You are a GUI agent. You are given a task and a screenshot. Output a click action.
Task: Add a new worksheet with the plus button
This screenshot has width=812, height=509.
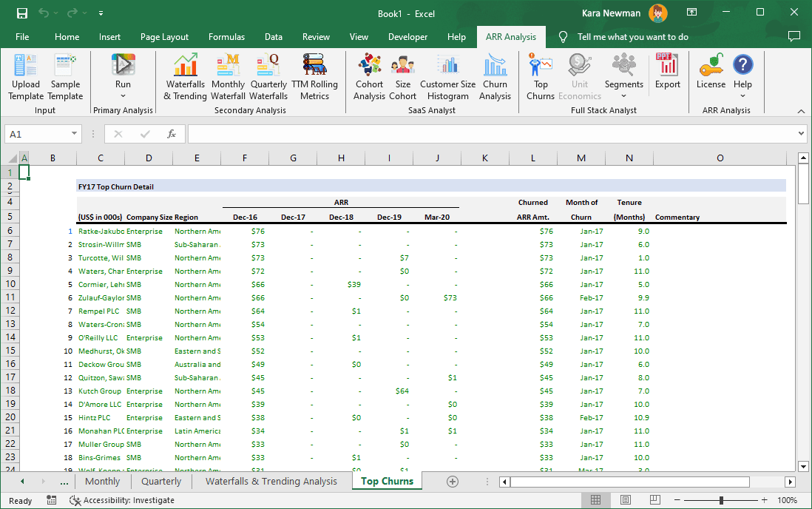coord(451,481)
